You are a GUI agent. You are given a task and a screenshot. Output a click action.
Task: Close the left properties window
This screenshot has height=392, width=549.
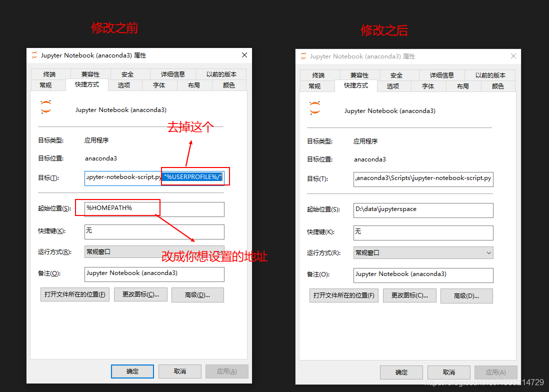244,55
